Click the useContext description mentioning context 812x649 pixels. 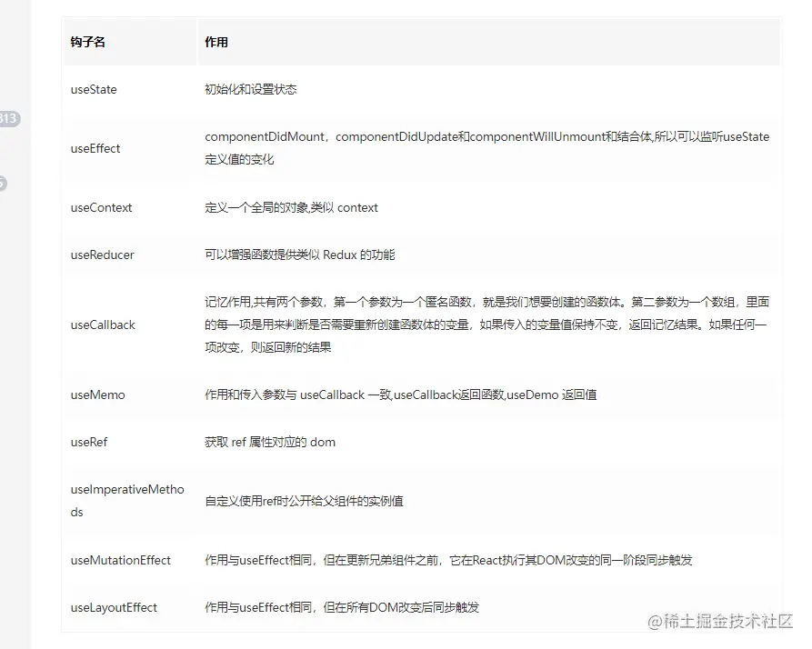(x=291, y=207)
